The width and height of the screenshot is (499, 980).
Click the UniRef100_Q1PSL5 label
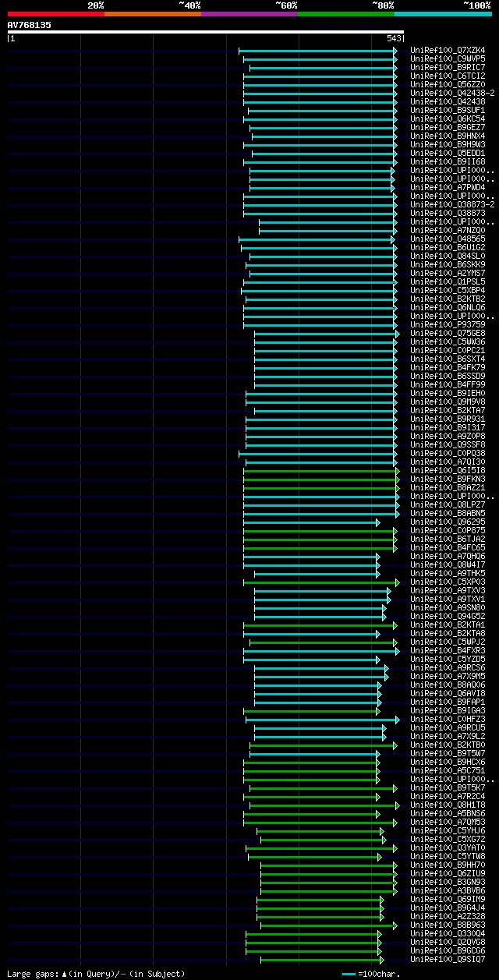pos(448,281)
